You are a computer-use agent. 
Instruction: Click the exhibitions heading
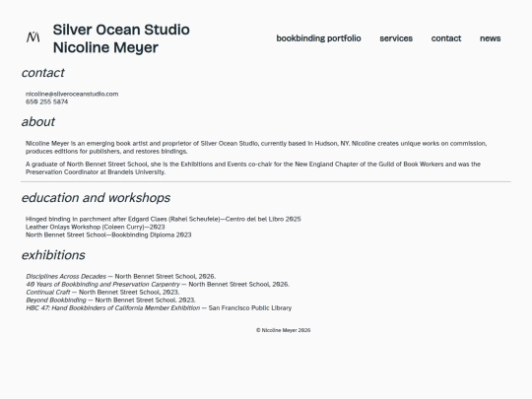[x=53, y=255]
